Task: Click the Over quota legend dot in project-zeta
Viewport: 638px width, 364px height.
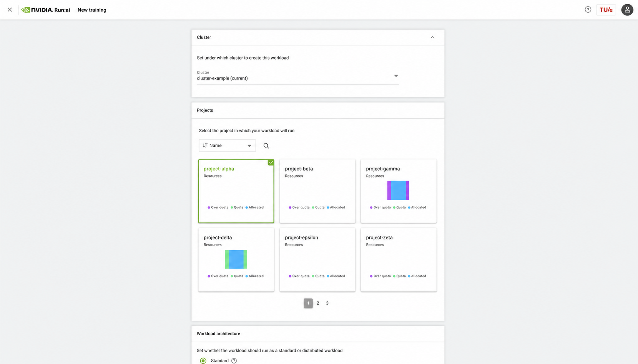Action: click(x=371, y=276)
